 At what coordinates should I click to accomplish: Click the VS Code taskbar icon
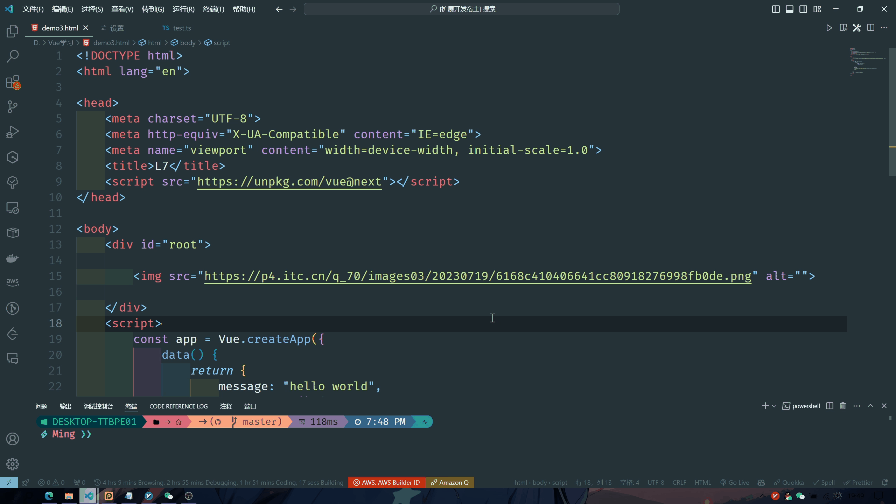pos(89,496)
